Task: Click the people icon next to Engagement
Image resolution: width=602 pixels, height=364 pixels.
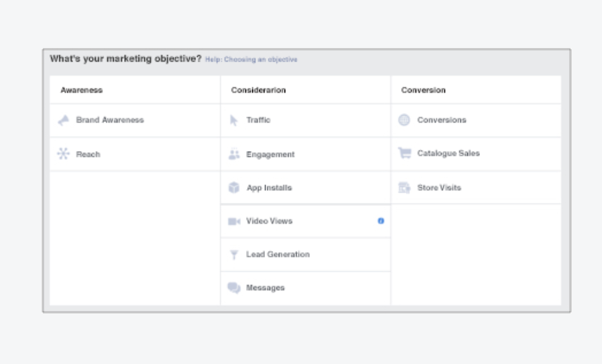Action: (234, 154)
